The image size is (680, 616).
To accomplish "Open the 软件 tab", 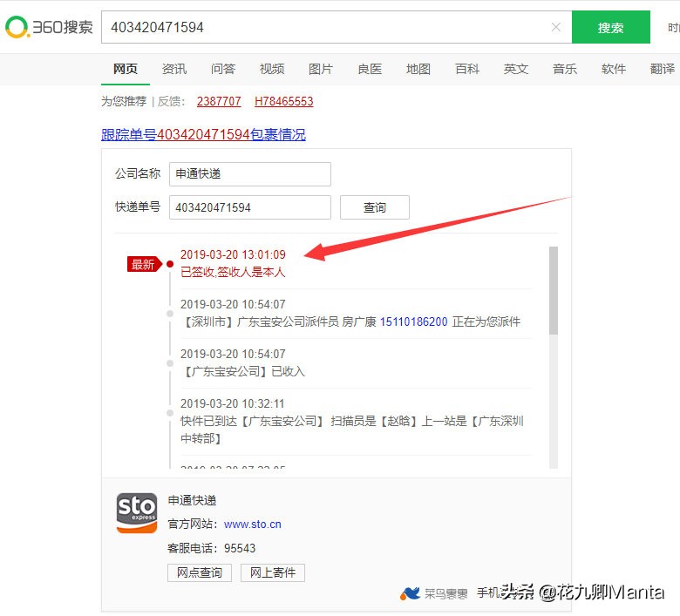I will [x=613, y=69].
